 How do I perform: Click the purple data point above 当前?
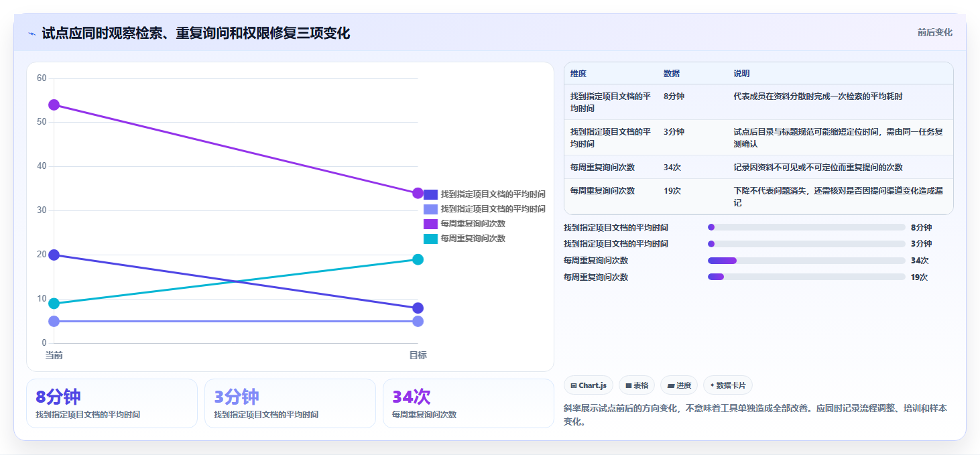[x=54, y=105]
